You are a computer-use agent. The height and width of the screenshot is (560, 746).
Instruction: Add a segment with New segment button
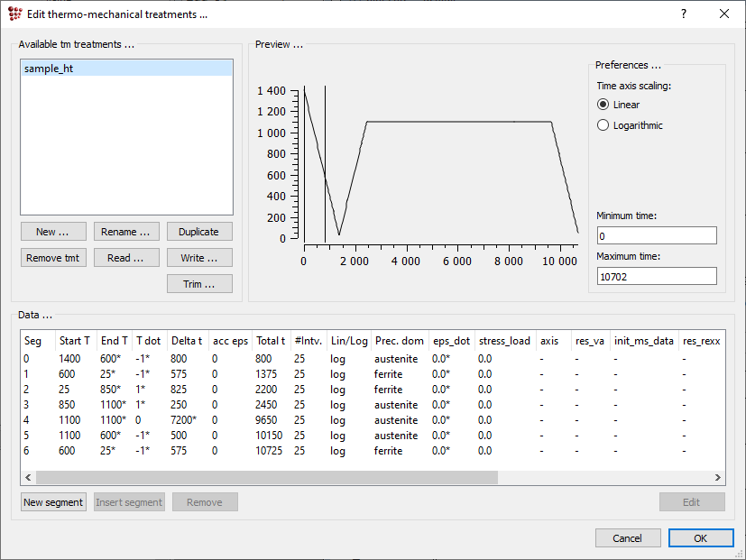point(53,502)
